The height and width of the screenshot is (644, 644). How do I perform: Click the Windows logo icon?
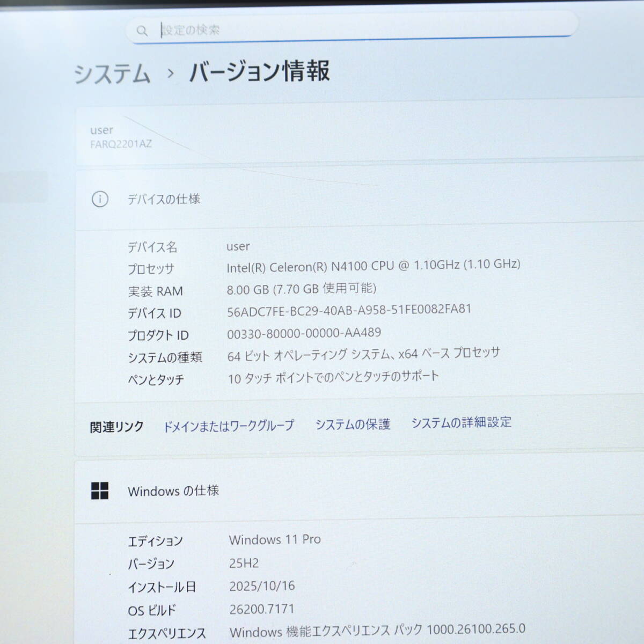tap(100, 491)
